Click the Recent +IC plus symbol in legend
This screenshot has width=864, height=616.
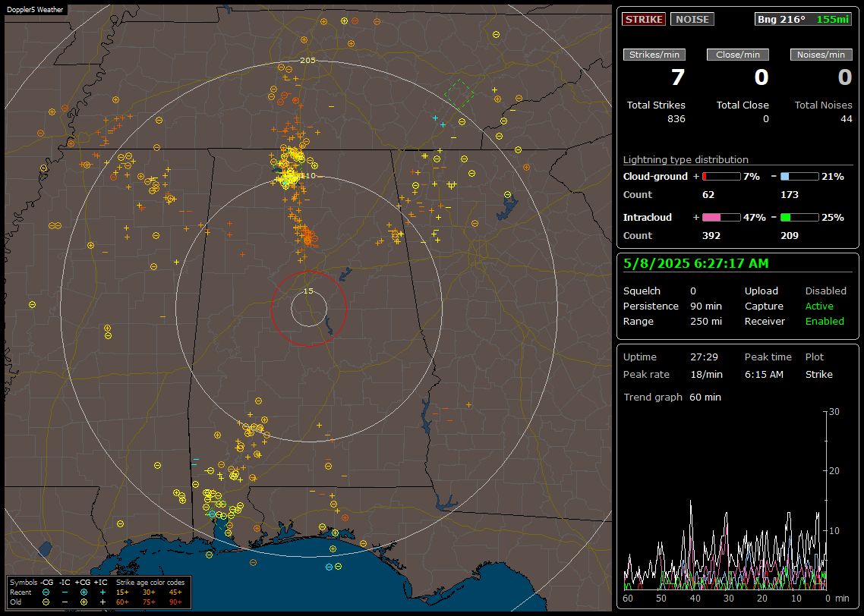[102, 592]
